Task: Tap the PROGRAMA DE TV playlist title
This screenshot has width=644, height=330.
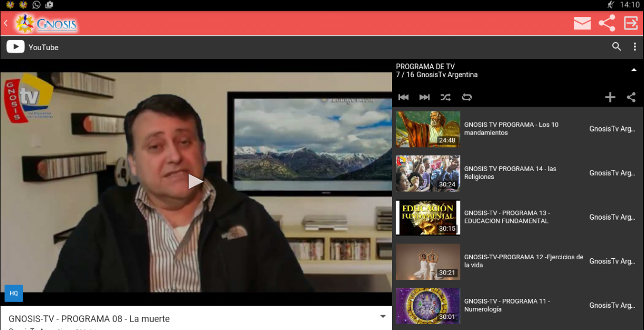Action: point(425,67)
